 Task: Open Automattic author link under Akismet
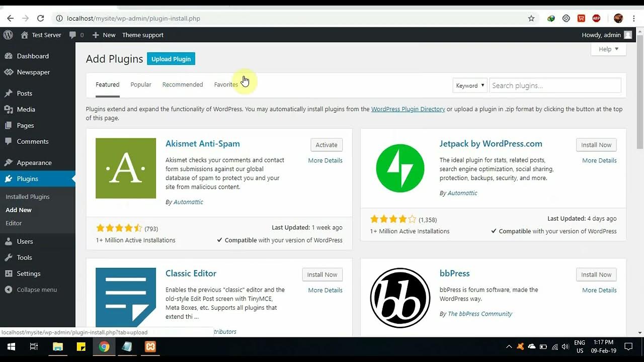click(188, 202)
